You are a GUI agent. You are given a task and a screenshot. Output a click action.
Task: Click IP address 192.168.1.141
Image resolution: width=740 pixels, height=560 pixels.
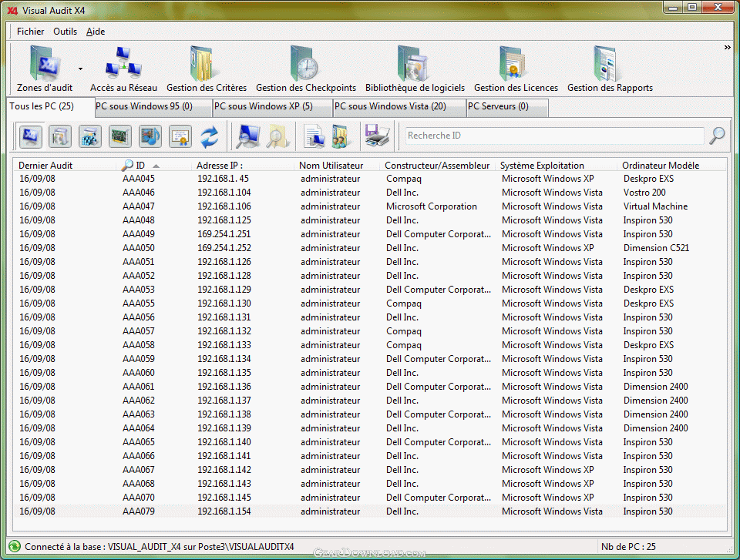(224, 456)
